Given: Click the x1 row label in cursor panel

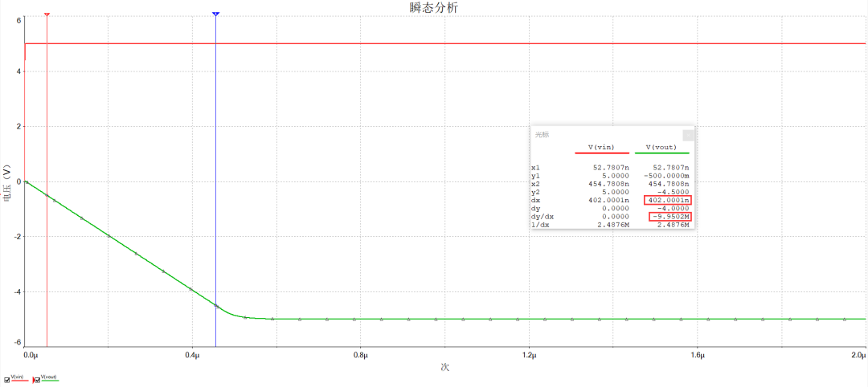Looking at the screenshot, I should click(535, 168).
